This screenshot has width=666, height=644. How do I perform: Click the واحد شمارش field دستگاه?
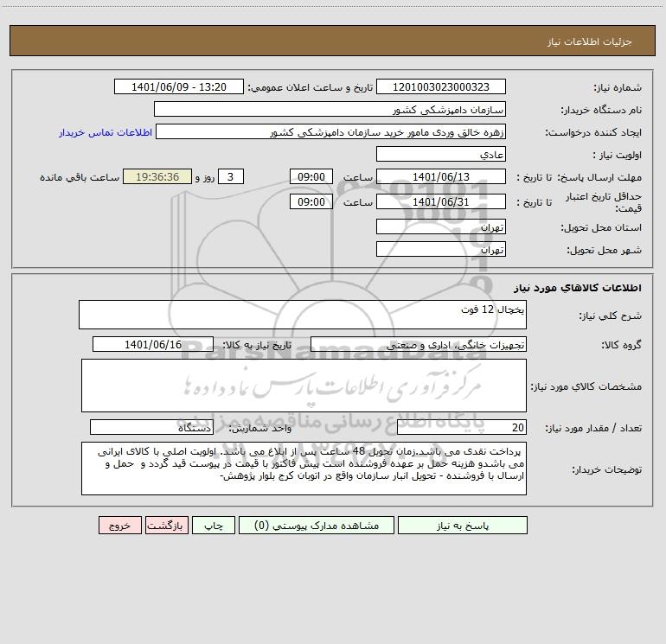pyautogui.click(x=151, y=427)
